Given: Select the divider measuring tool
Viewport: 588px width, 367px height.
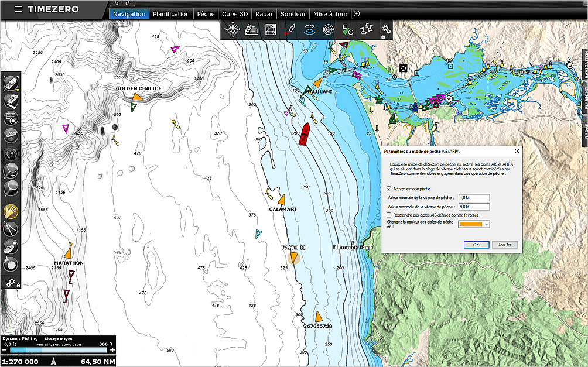Looking at the screenshot, I should [x=11, y=229].
